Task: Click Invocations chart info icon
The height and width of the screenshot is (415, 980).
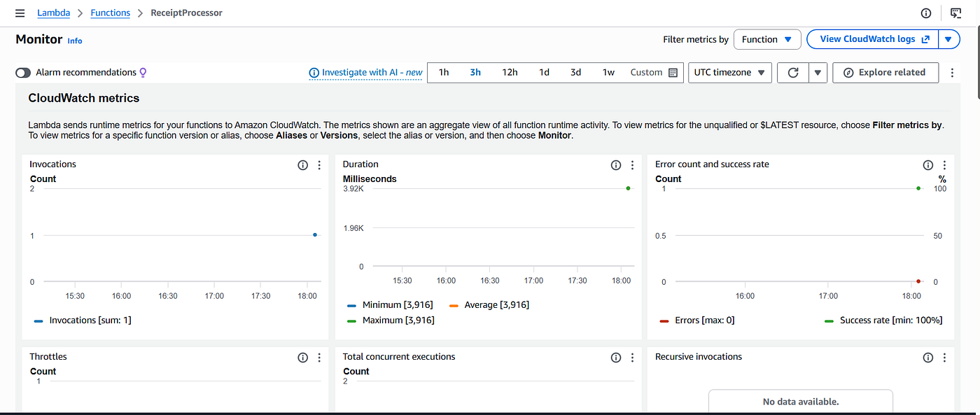Action: tap(302, 165)
